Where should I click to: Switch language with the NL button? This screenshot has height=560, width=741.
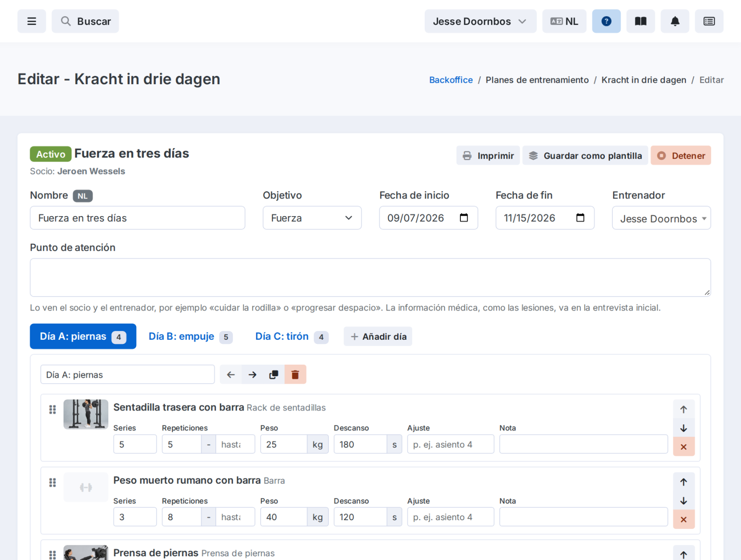click(564, 21)
